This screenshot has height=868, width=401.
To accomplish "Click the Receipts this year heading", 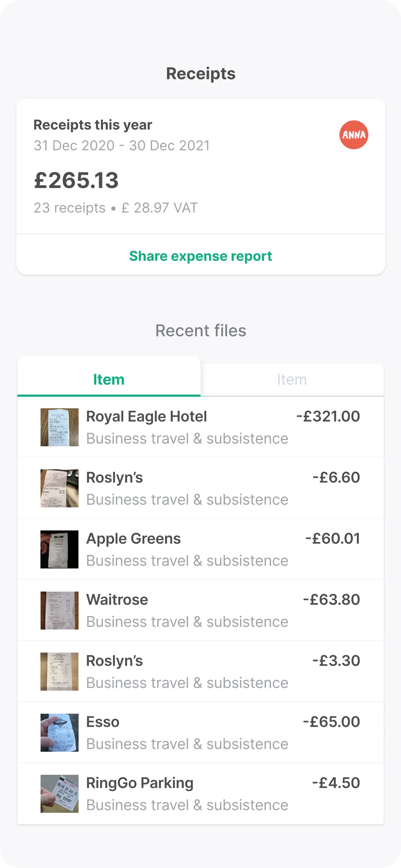I will coord(93,125).
